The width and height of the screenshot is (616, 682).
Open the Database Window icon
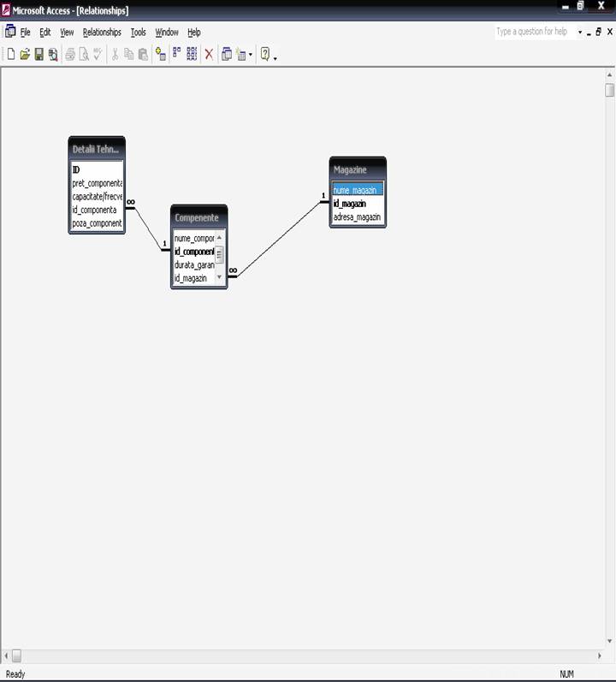pyautogui.click(x=227, y=54)
